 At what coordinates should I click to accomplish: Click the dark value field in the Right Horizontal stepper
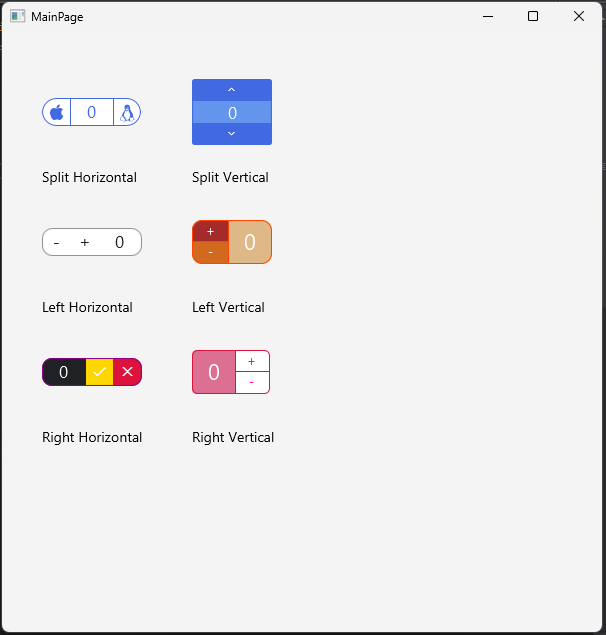pyautogui.click(x=64, y=372)
